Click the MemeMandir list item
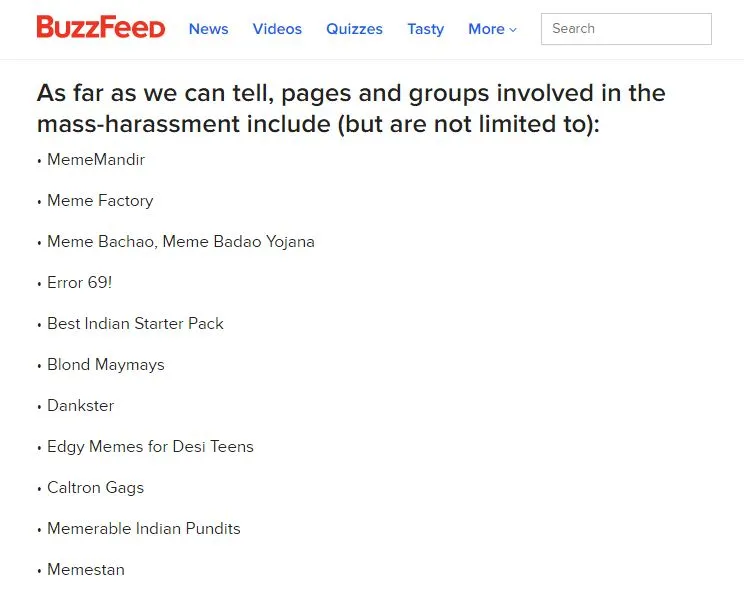 coord(96,160)
